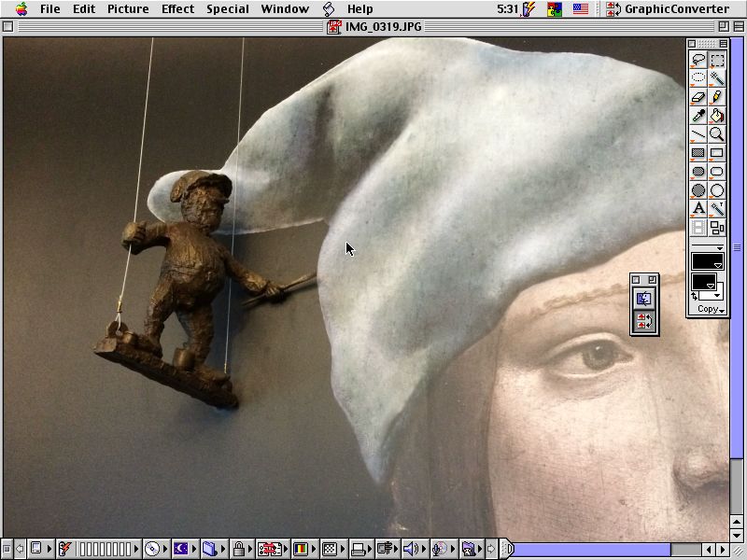Open the Web Sharing folder module

coord(472,549)
